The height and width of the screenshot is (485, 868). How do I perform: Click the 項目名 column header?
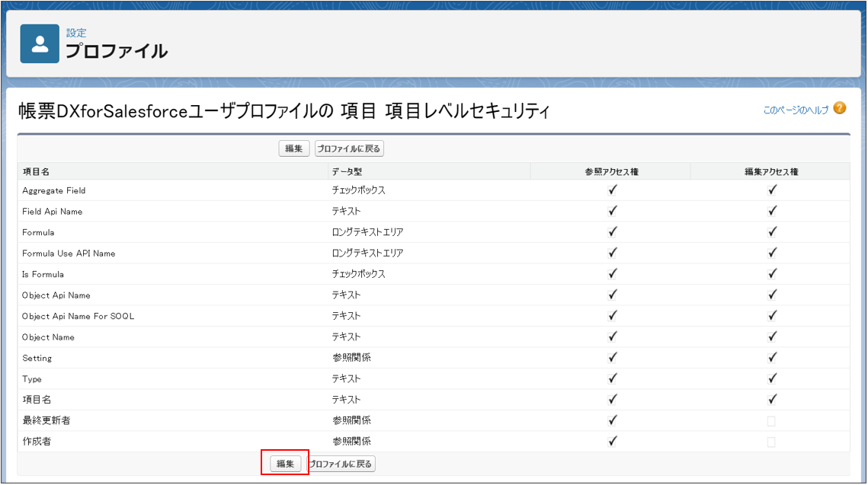coord(36,172)
